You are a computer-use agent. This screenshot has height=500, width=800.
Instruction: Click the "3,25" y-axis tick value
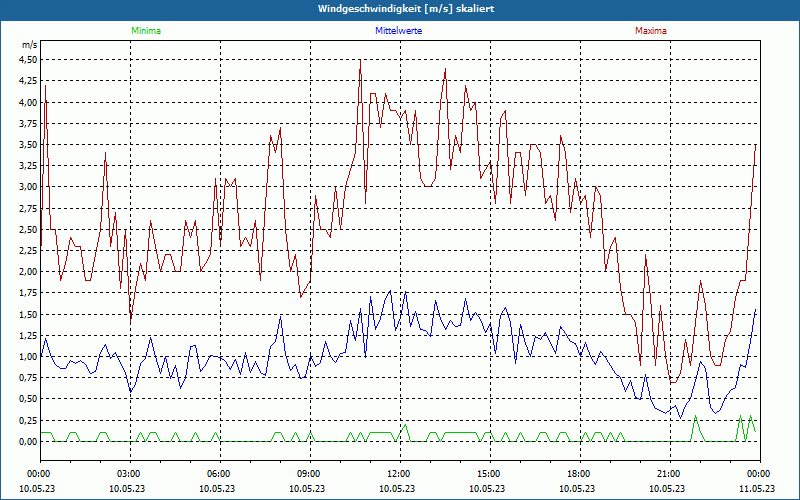tap(29, 166)
